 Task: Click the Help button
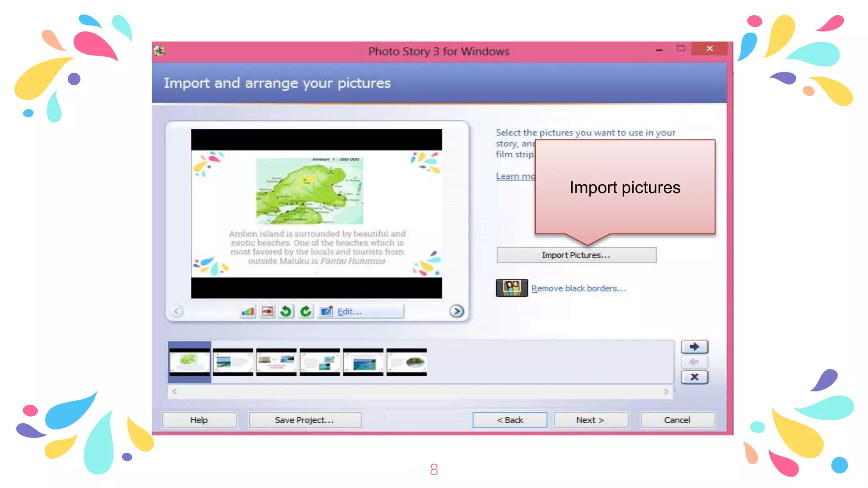199,420
